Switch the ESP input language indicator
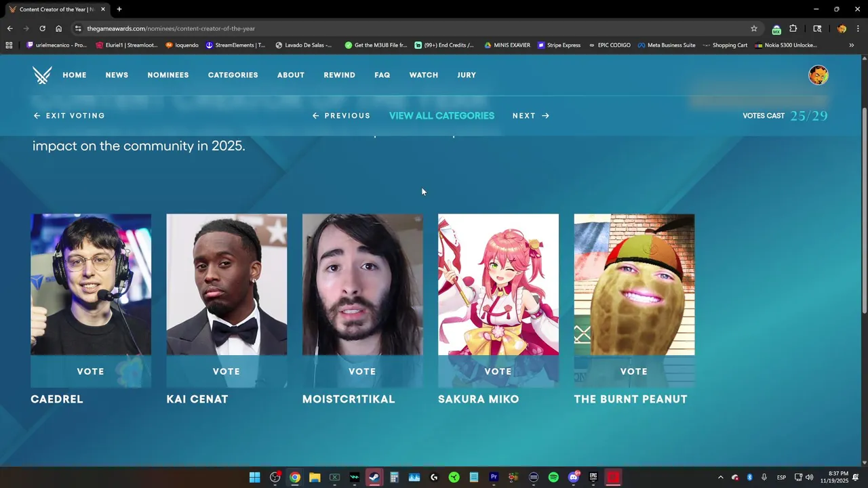Viewport: 868px width, 488px height. [x=781, y=477]
